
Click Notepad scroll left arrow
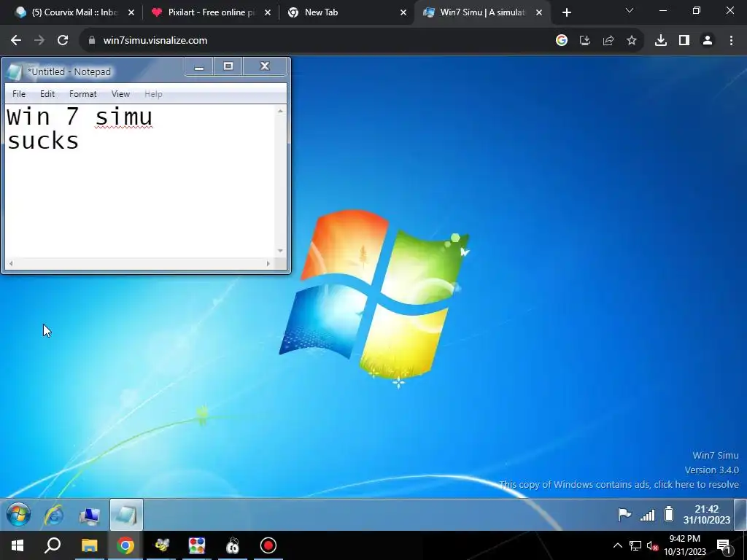tap(11, 263)
